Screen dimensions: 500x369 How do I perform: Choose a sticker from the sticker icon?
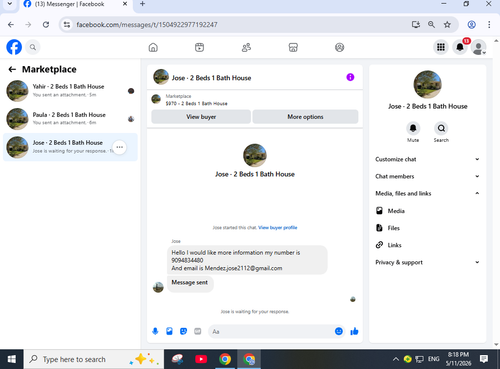coord(183,331)
